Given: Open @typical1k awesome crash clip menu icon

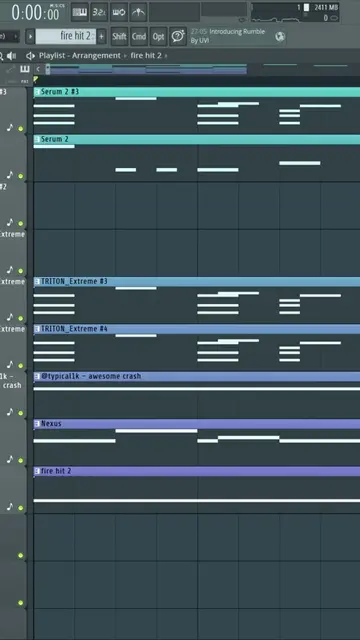Looking at the screenshot, I should click(x=37, y=376).
